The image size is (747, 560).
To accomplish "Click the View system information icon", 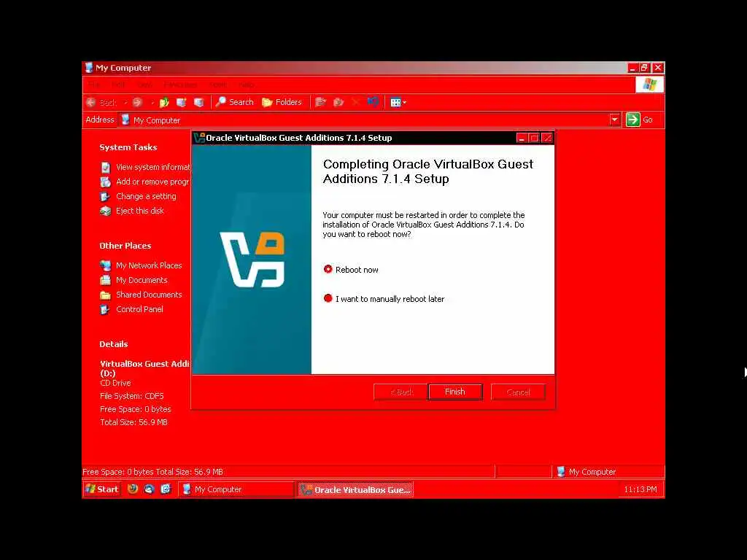I will pos(105,167).
